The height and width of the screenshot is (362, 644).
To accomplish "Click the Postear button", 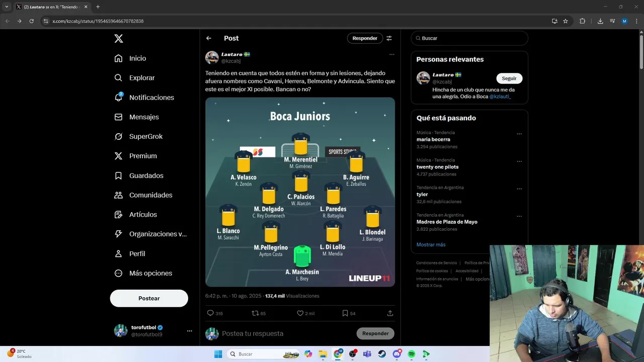I will point(149,298).
